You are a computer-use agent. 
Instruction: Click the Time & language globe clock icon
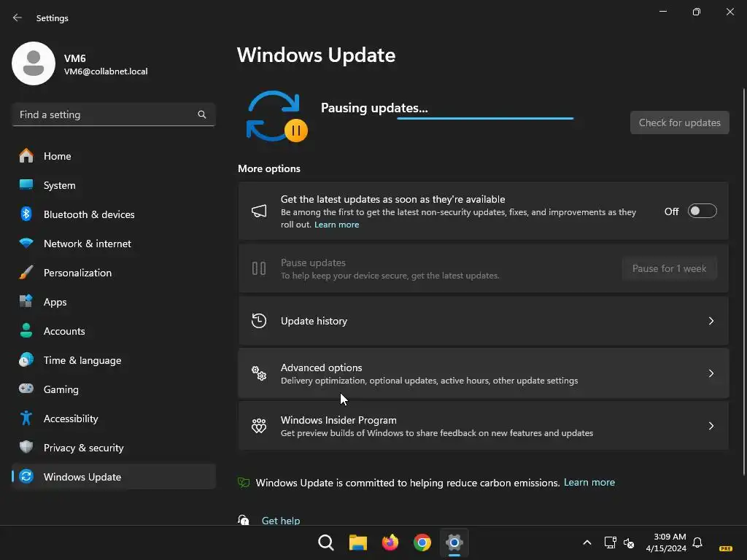26,360
